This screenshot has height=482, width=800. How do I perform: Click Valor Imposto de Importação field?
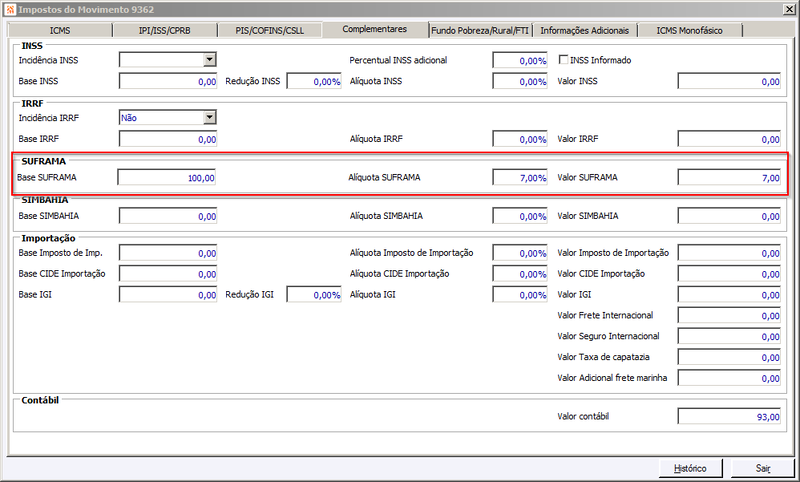click(729, 252)
